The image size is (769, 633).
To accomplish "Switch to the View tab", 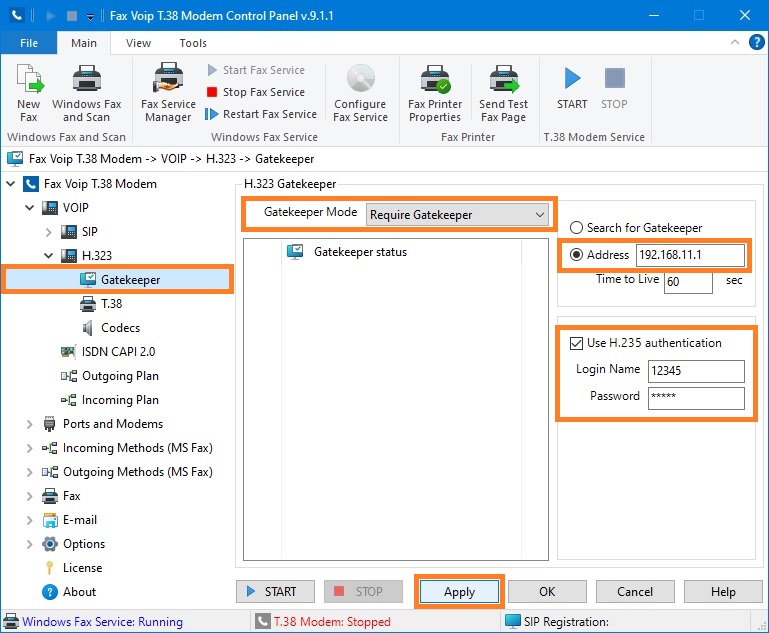I will point(138,43).
